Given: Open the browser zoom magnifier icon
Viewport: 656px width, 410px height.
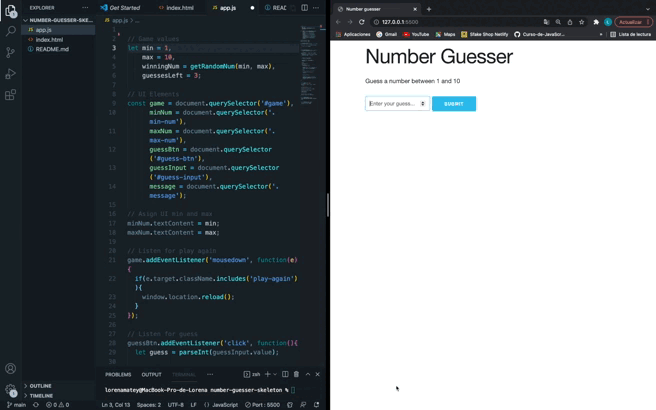Looking at the screenshot, I should pyautogui.click(x=558, y=22).
